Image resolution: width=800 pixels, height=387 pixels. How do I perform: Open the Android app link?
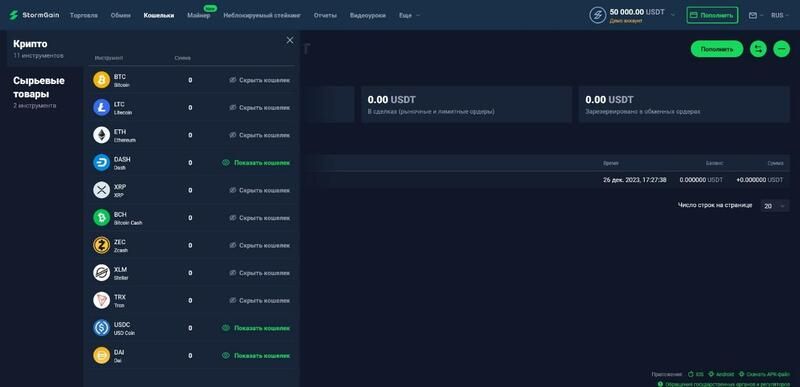[x=721, y=374]
